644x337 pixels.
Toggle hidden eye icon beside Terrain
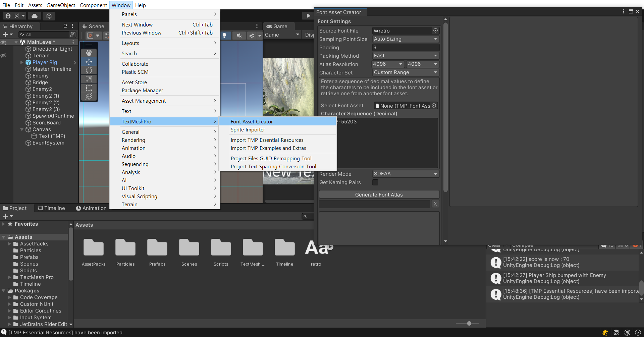click(x=4, y=56)
